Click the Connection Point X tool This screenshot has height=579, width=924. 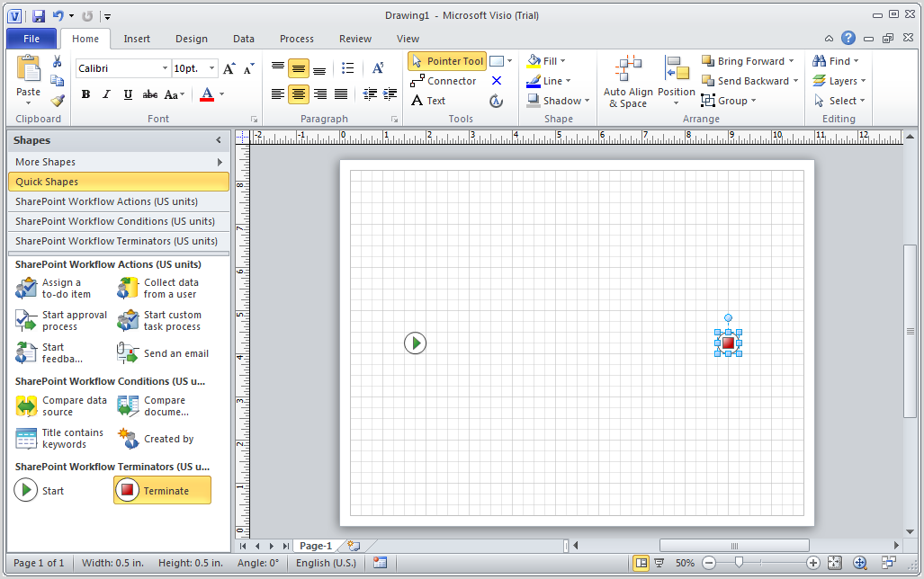(497, 81)
